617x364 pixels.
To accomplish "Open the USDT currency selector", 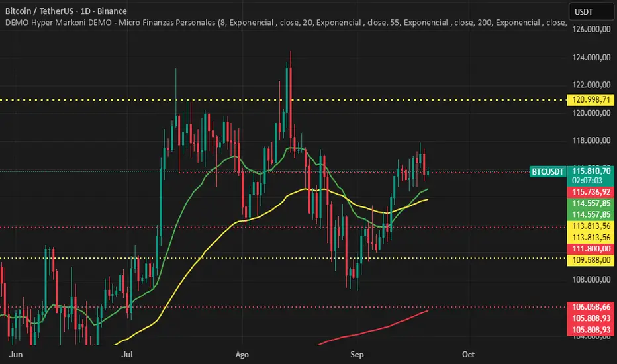I will pyautogui.click(x=591, y=11).
